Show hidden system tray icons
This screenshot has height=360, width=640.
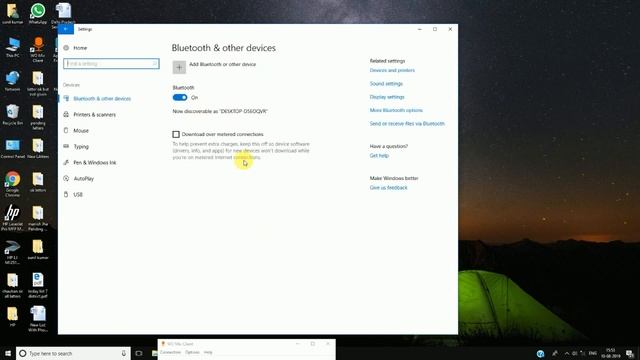[x=567, y=353]
